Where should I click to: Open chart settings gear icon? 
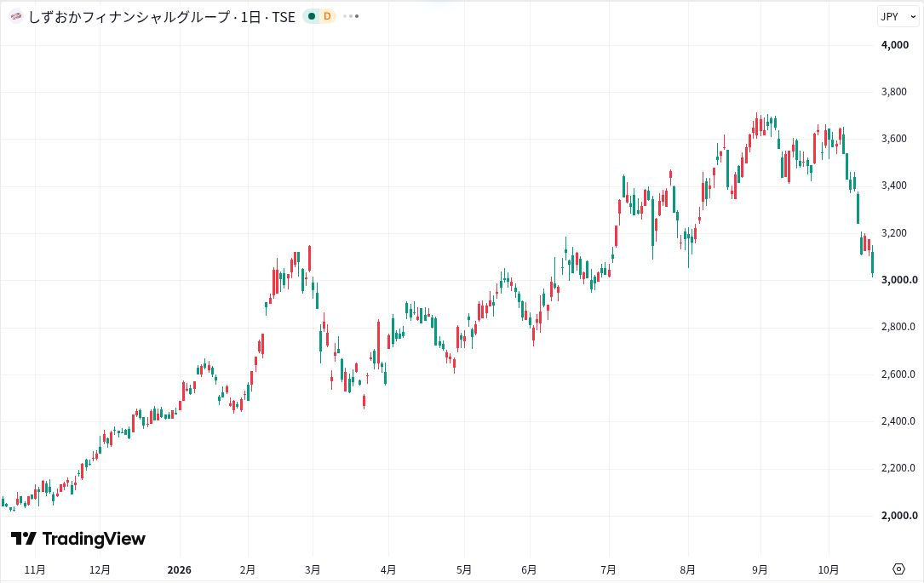tap(898, 569)
